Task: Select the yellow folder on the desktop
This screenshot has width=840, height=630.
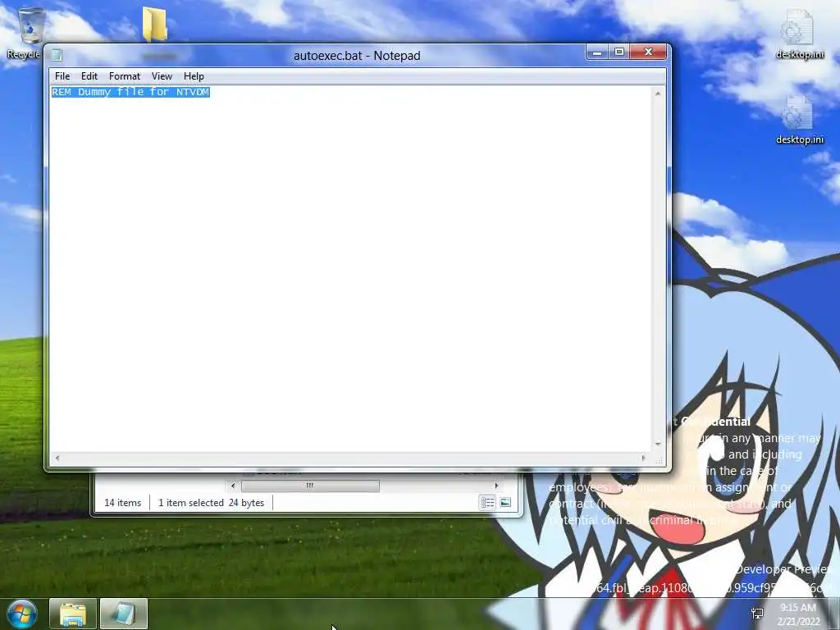Action: (x=155, y=25)
